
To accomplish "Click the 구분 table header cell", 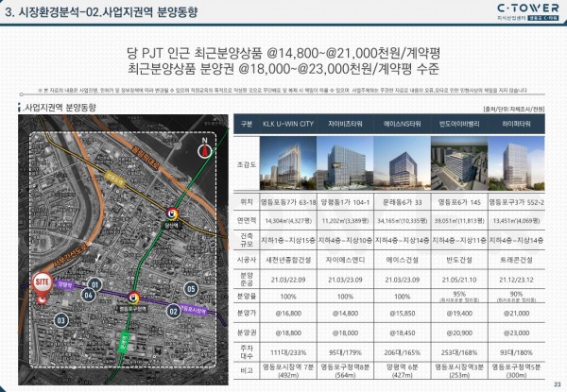I will [249, 124].
